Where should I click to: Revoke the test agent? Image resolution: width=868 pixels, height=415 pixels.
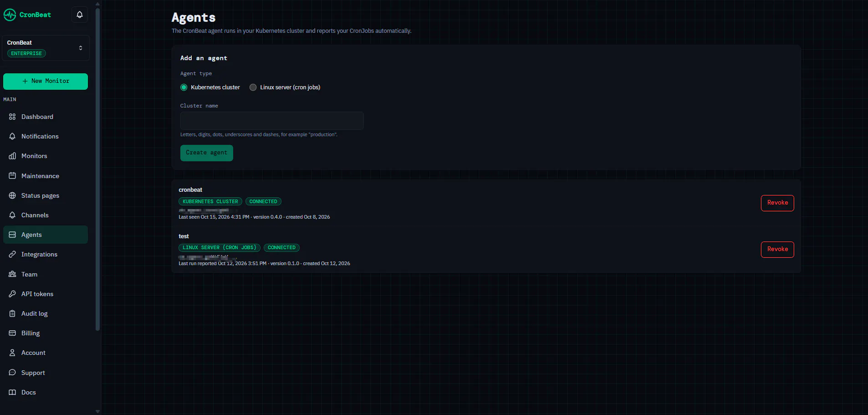coord(777,249)
